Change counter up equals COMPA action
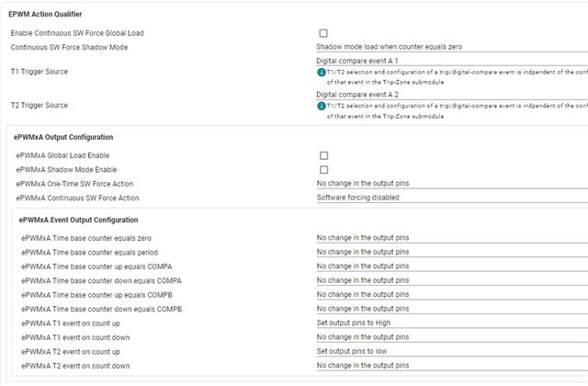The height and width of the screenshot is (386, 588). [450, 267]
